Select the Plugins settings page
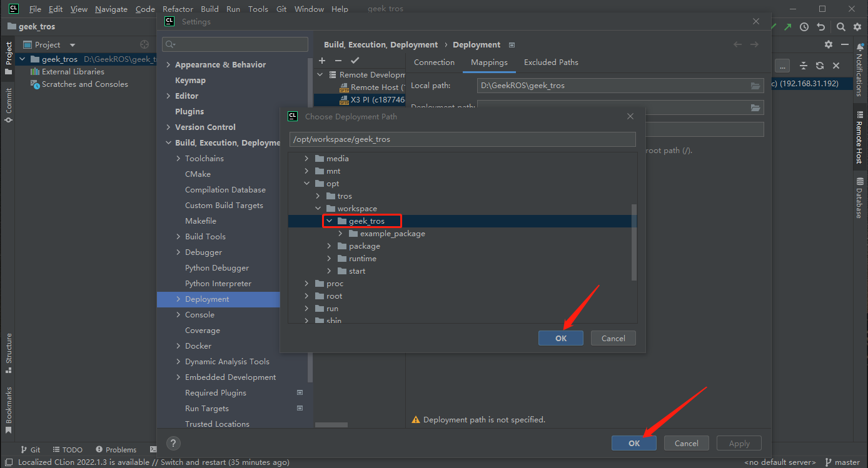Screen dimensions: 868x468 click(x=189, y=112)
